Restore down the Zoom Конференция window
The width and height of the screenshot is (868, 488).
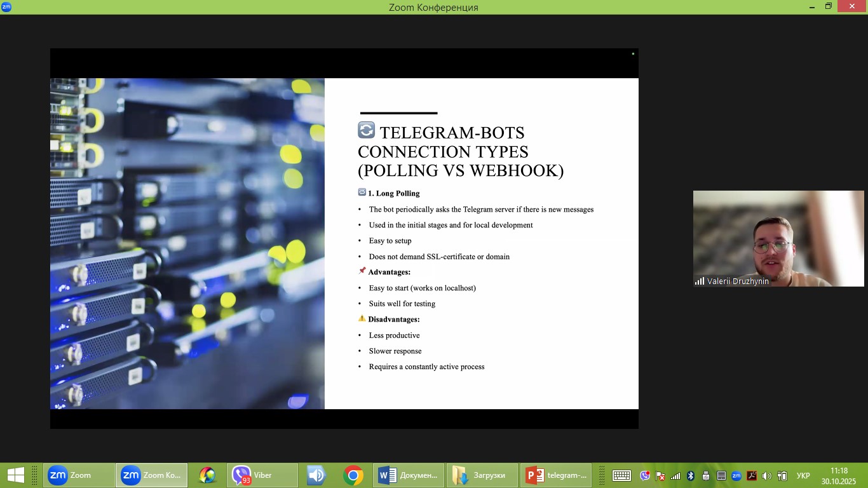(829, 7)
